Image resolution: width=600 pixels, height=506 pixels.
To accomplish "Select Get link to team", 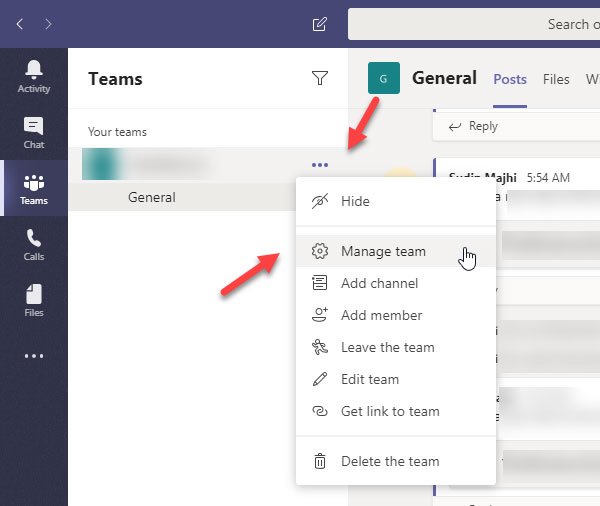I will coord(396,411).
